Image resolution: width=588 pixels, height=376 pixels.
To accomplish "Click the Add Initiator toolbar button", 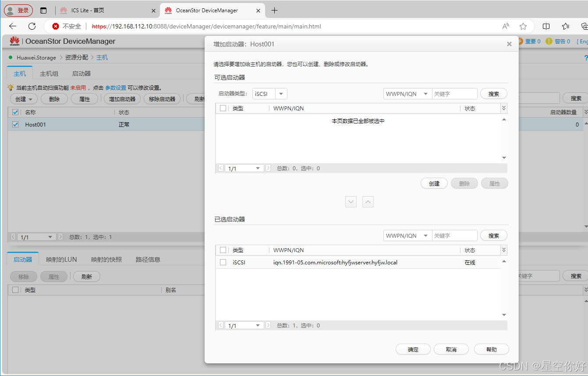I will 122,99.
